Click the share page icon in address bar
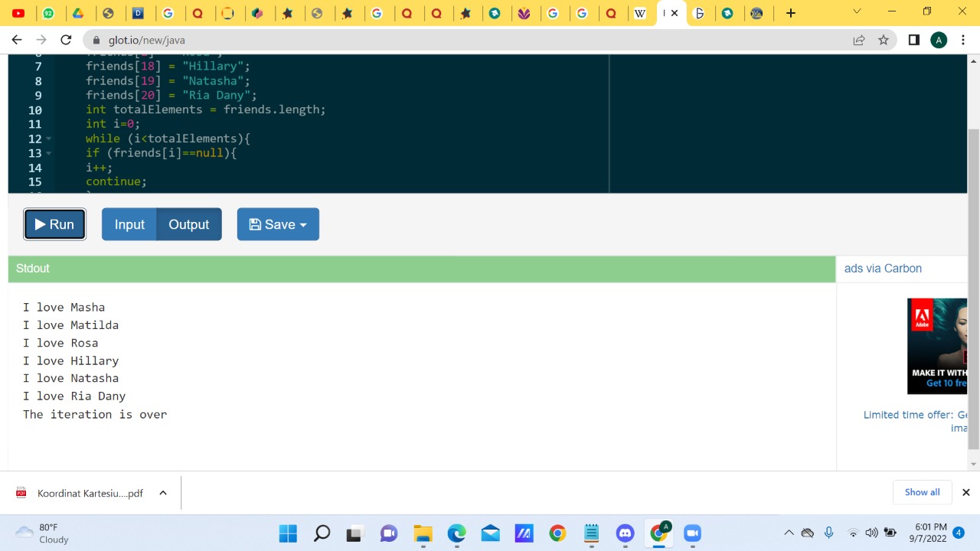The image size is (980, 551). [859, 40]
